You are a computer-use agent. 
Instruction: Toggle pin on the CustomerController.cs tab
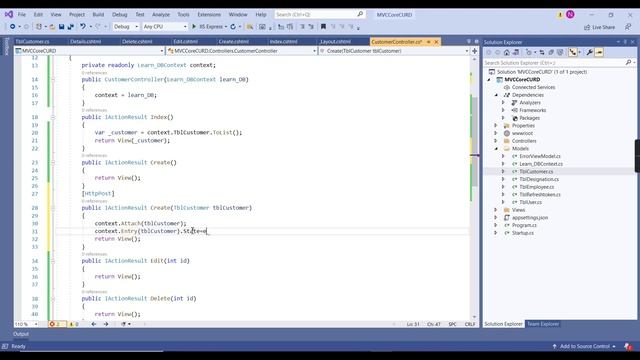point(429,42)
